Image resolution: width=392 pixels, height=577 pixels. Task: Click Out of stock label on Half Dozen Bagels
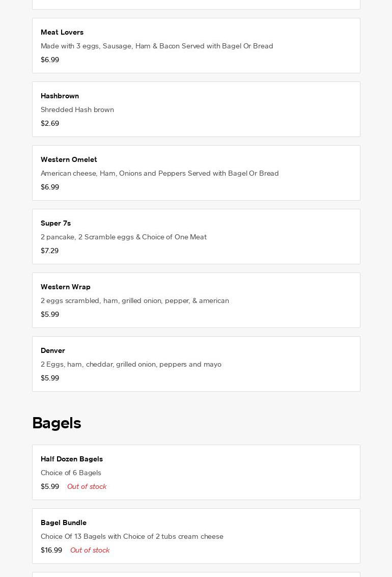[x=87, y=486]
